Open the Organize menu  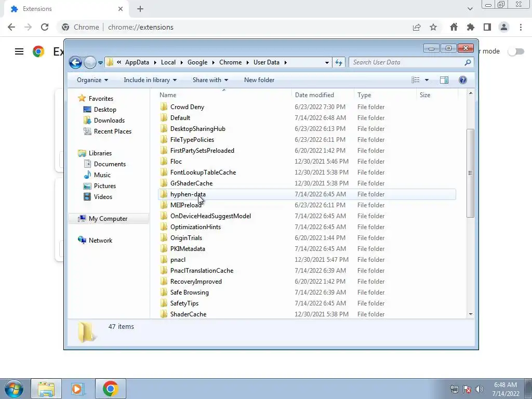92,80
